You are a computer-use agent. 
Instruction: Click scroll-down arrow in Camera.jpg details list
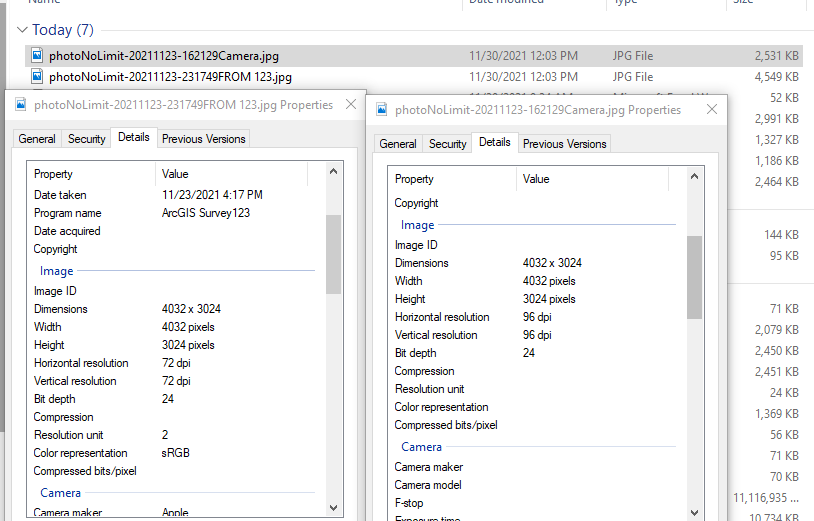point(695,513)
